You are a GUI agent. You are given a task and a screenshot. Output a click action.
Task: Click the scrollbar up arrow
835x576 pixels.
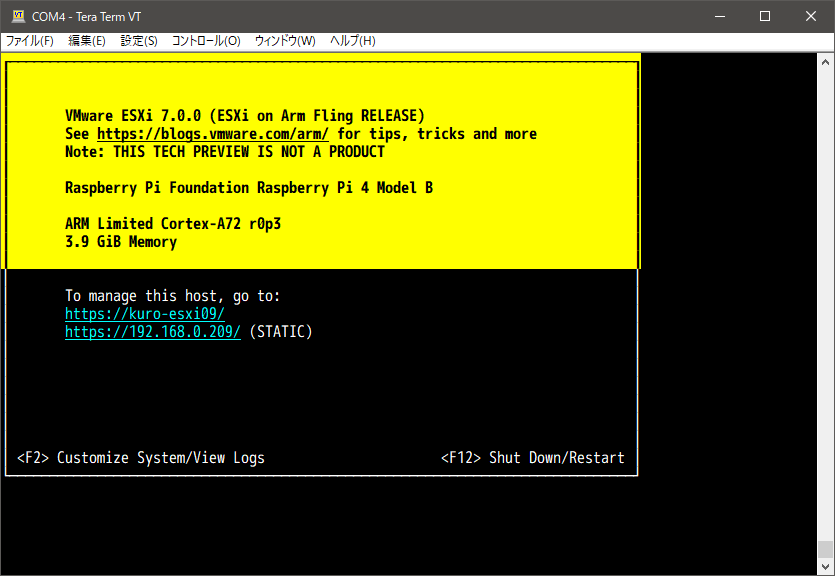click(825, 61)
